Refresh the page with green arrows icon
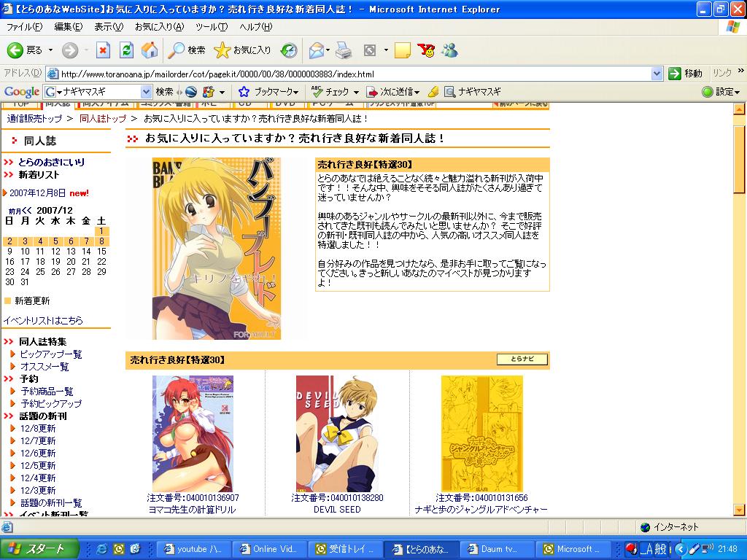The image size is (747, 560). pos(126,50)
